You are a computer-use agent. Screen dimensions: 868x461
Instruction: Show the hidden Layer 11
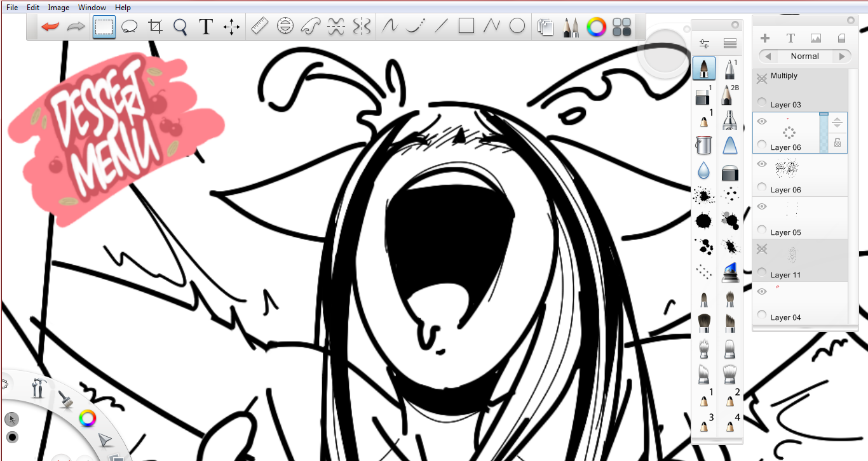[762, 250]
